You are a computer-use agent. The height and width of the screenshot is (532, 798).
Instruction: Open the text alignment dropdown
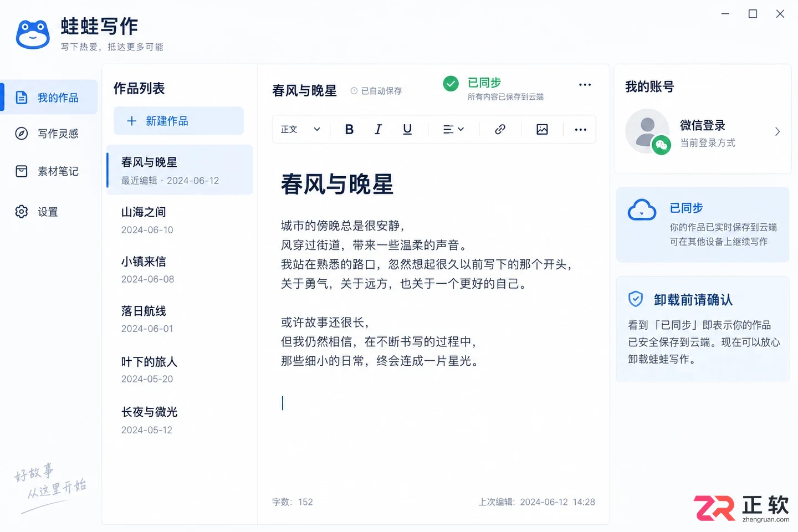tap(453, 129)
